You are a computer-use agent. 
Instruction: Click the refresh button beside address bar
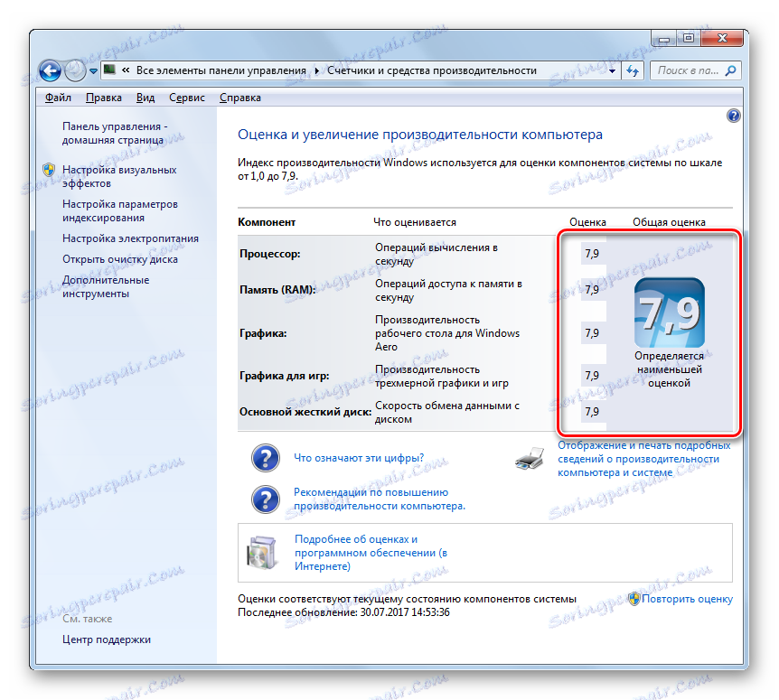[633, 71]
